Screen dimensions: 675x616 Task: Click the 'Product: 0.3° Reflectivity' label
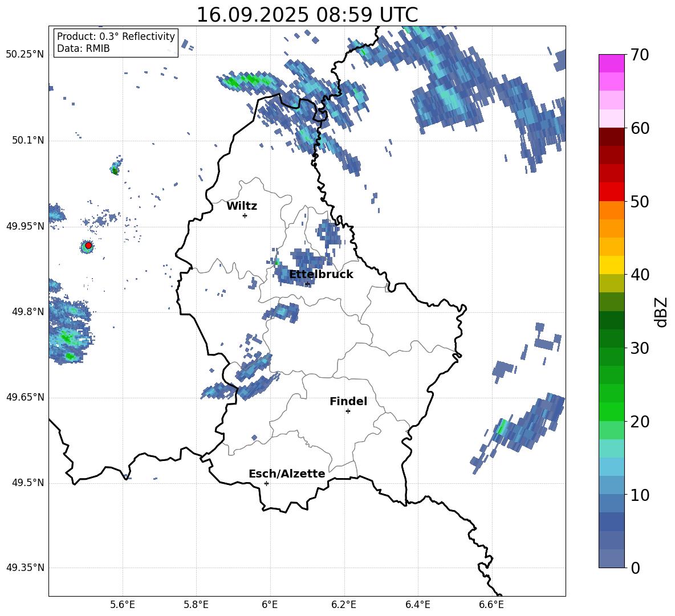click(116, 36)
